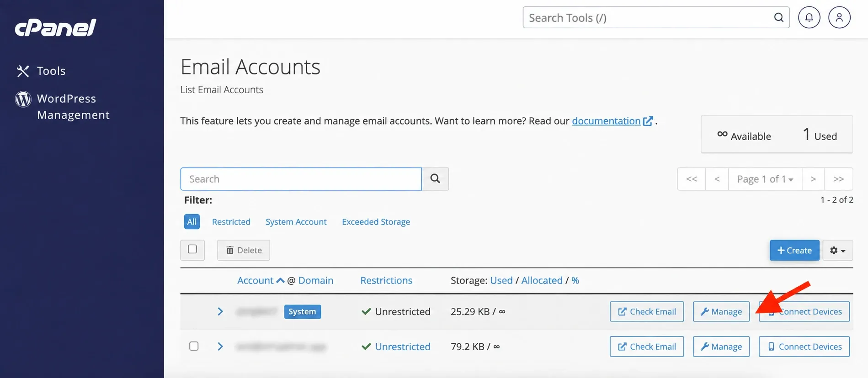Open the gear settings dropdown
The width and height of the screenshot is (868, 378).
(838, 250)
